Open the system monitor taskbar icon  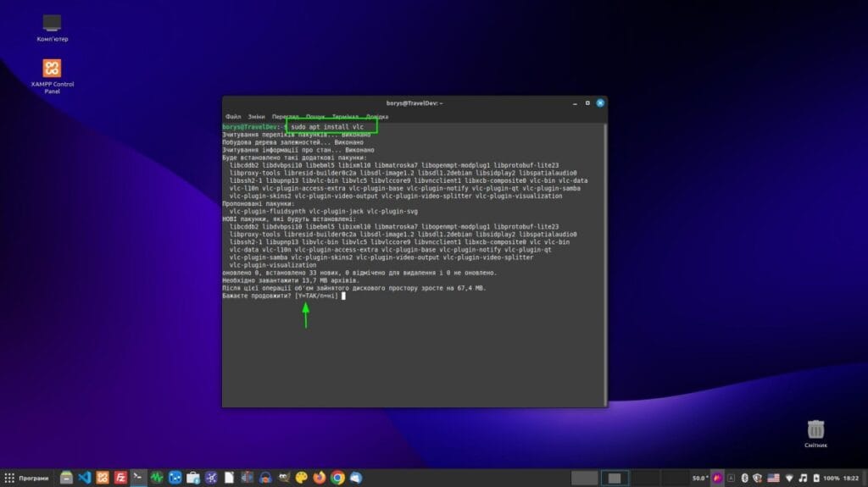point(157,478)
